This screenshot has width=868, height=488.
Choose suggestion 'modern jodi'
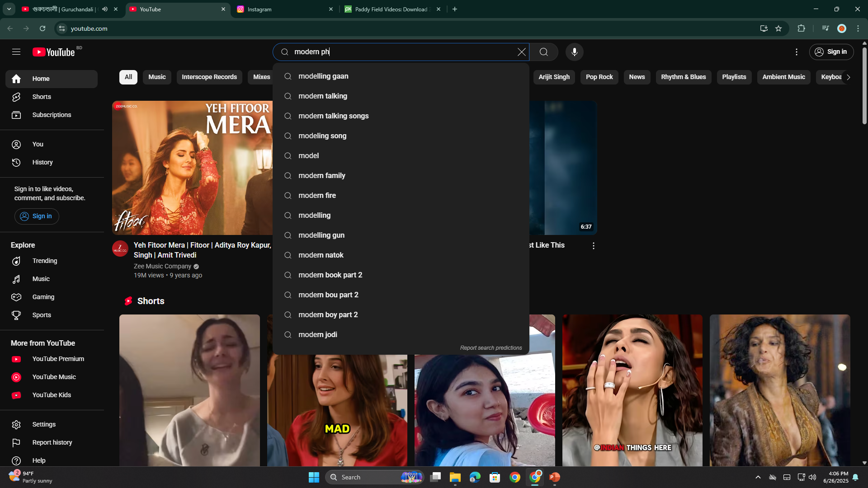click(401, 335)
